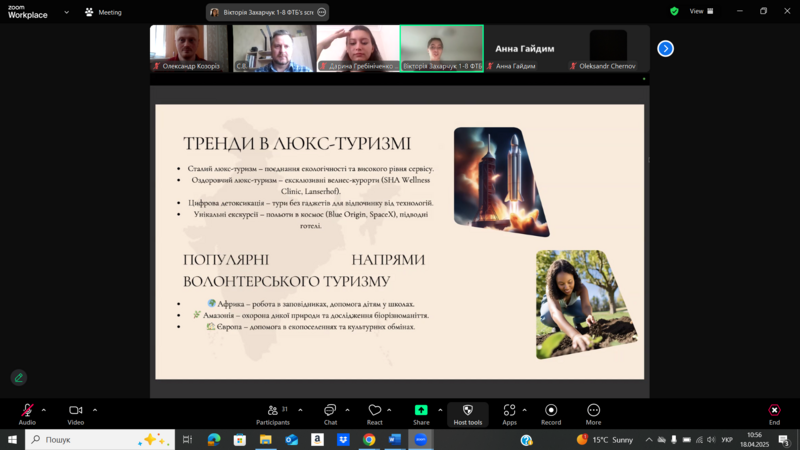Select Oleksandr Chernov participant tile
This screenshot has height=450, width=800.
tap(608, 48)
